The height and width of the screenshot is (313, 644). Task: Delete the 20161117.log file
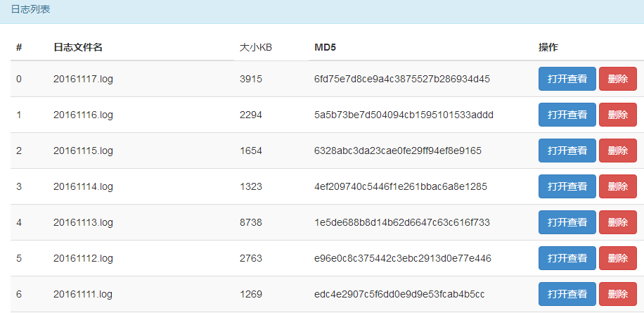pyautogui.click(x=617, y=79)
